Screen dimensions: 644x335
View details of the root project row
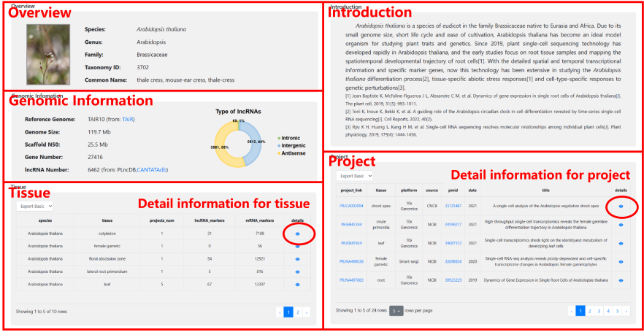click(621, 280)
